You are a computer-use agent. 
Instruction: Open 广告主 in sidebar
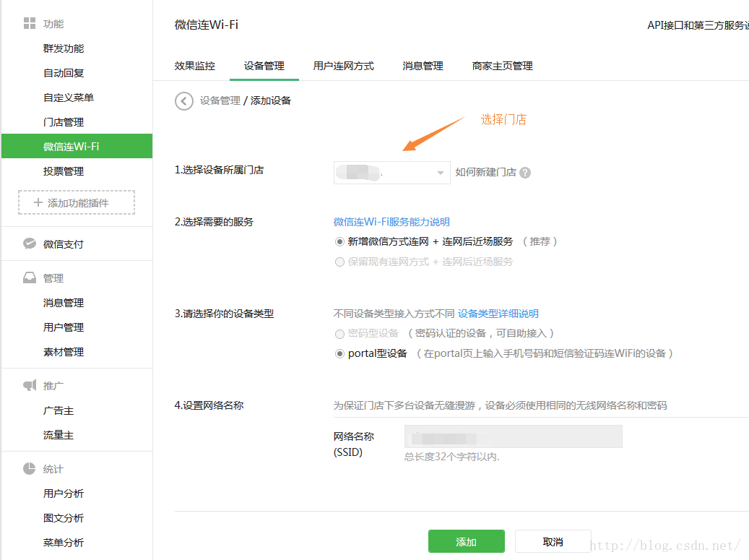tap(59, 410)
